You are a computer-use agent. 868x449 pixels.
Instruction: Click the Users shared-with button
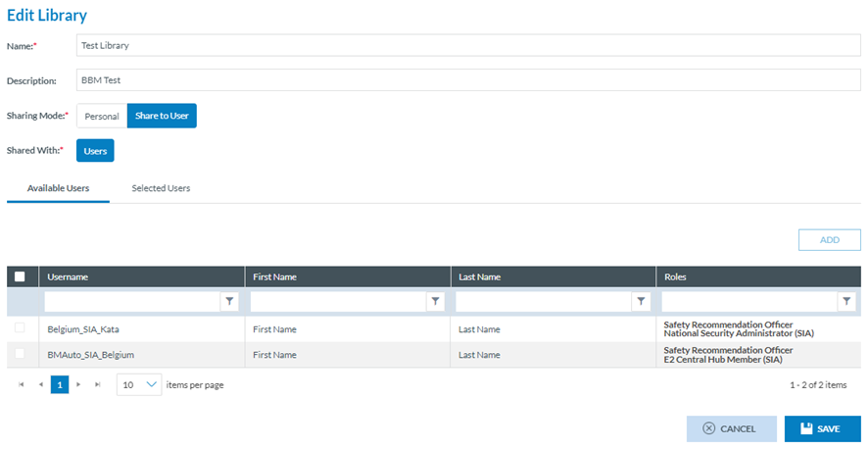tap(95, 151)
